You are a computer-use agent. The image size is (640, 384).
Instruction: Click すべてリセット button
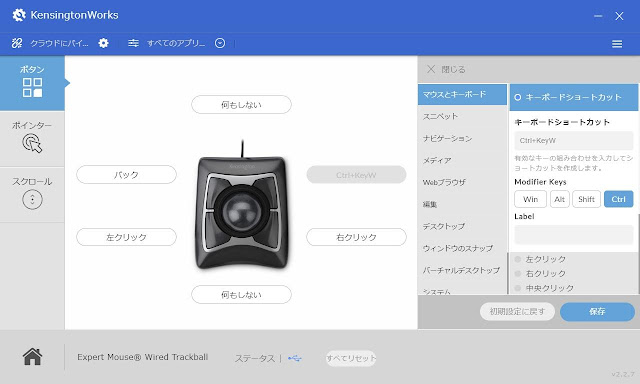pyautogui.click(x=351, y=358)
